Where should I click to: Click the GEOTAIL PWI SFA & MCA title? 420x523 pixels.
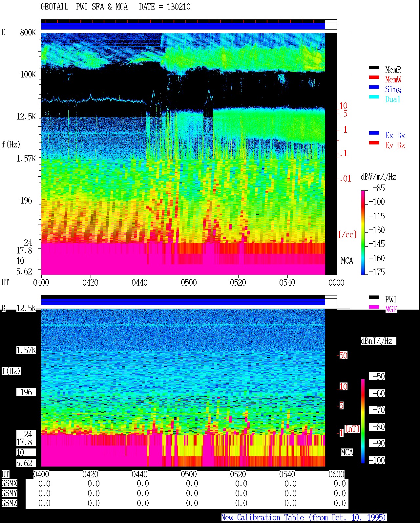click(84, 7)
